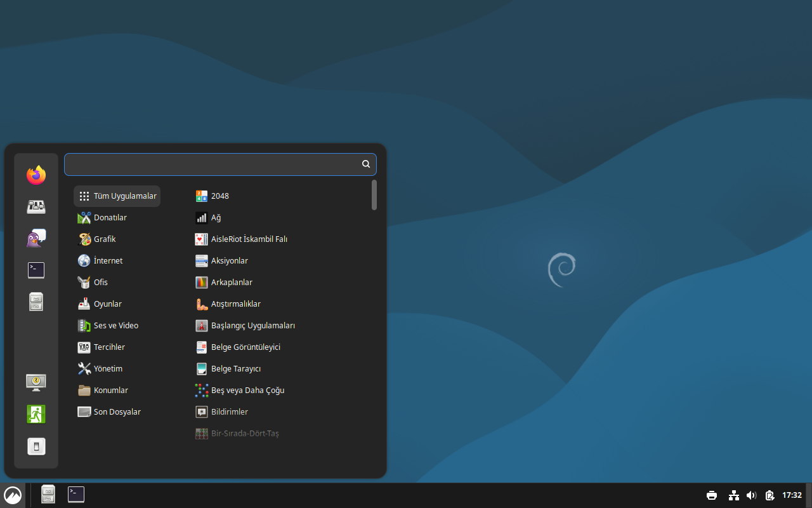Image resolution: width=812 pixels, height=508 pixels.
Task: Launch Terminal from the taskbar launcher
Action: [76, 495]
